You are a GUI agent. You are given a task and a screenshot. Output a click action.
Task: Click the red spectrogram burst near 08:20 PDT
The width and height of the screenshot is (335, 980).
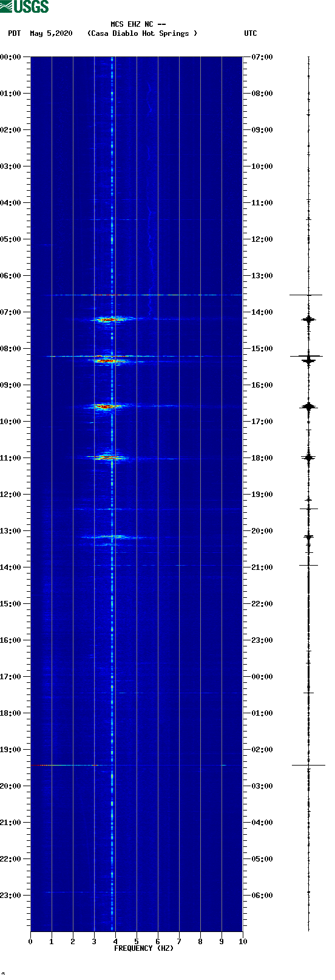(x=108, y=360)
